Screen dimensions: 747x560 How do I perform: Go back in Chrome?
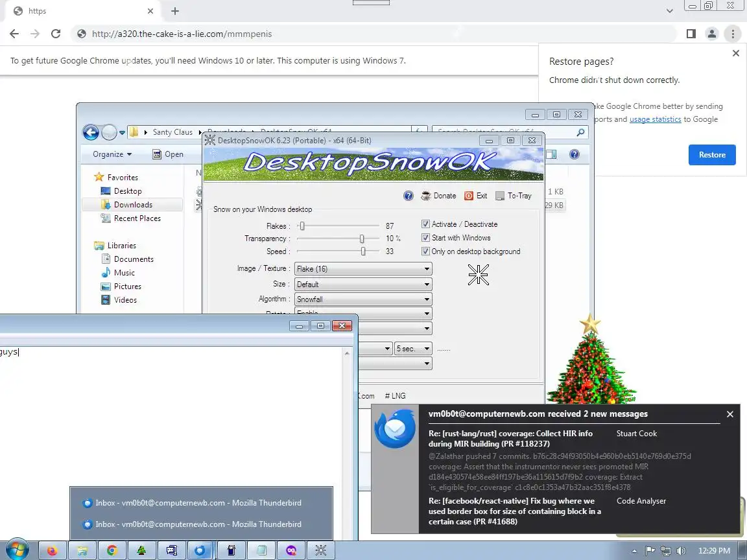tap(14, 34)
